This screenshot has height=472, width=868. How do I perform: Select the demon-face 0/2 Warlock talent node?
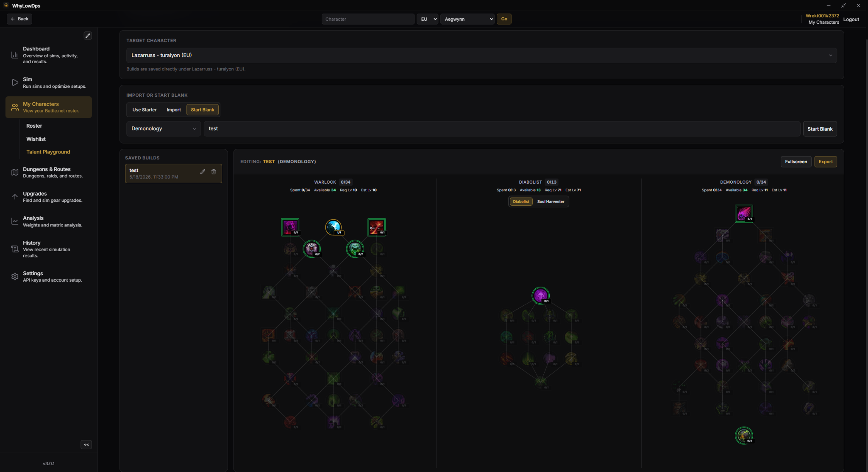pyautogui.click(x=312, y=249)
